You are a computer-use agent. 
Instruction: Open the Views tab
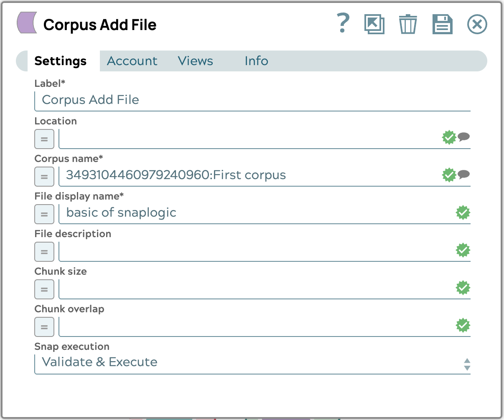[195, 61]
